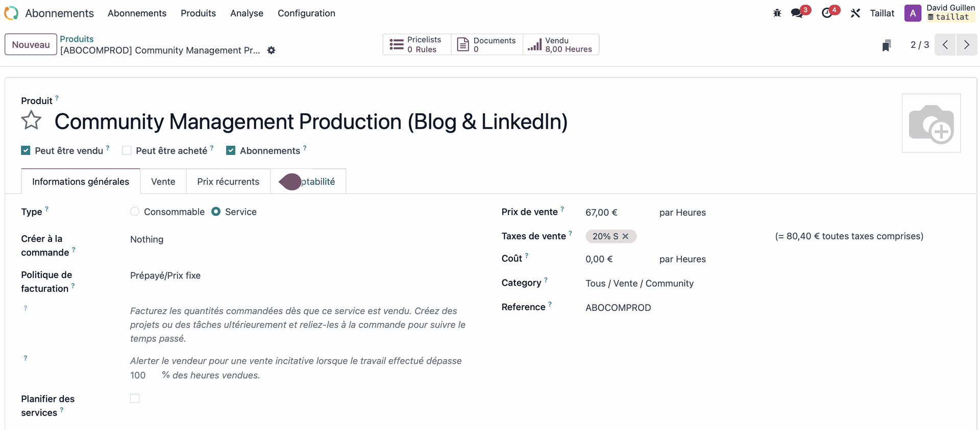Click the bookmark icon near pager
This screenshot has height=430, width=980.
(x=887, y=45)
